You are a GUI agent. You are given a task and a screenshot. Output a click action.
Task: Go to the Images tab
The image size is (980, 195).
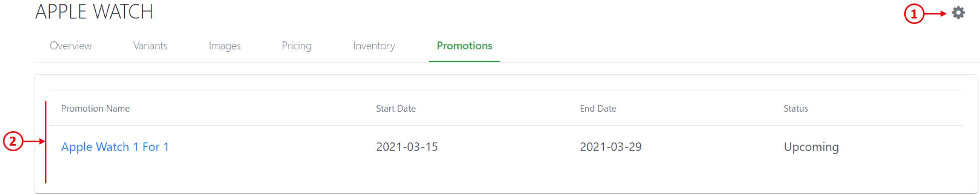pyautogui.click(x=225, y=46)
